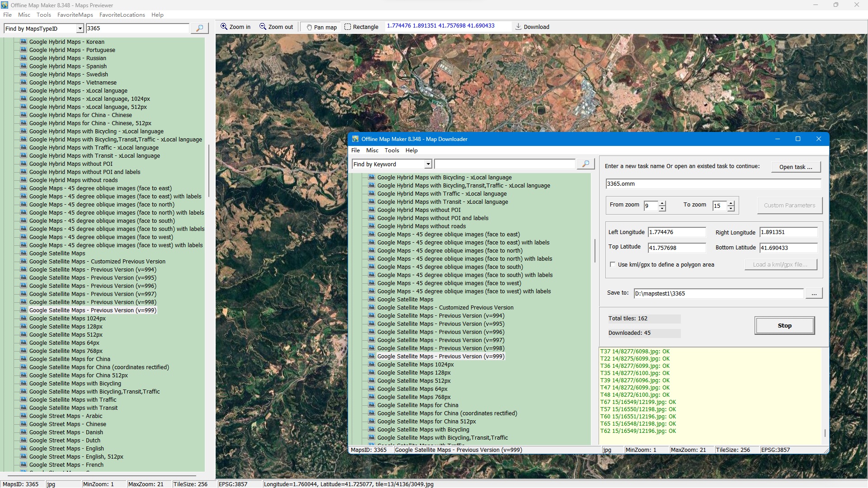
Task: Open the Find by Keyword dropdown
Action: tap(428, 164)
